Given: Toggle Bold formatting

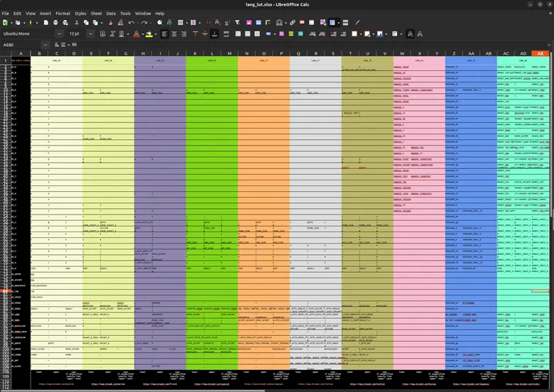Looking at the screenshot, I should (103, 34).
